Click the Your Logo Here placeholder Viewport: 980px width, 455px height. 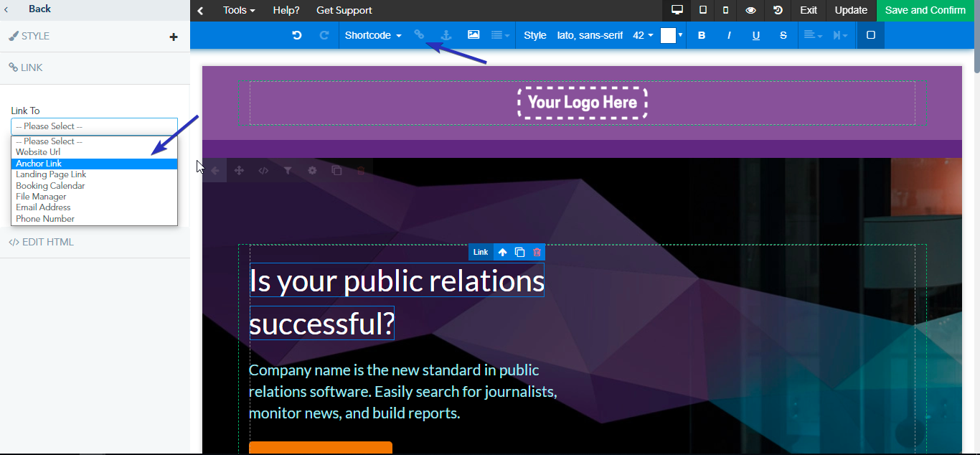583,103
